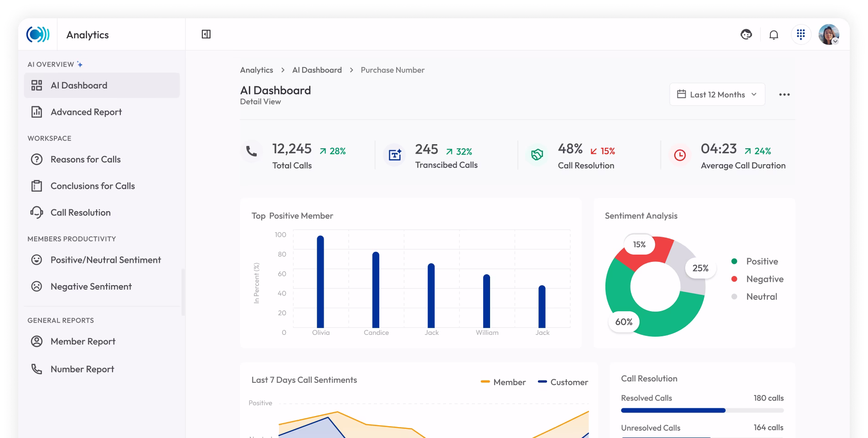
Task: Open the AI assistant bot icon
Action: click(746, 34)
